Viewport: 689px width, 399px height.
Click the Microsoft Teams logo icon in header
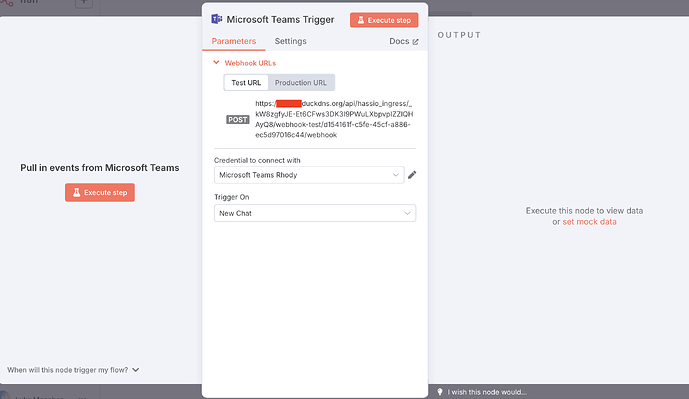click(x=217, y=19)
